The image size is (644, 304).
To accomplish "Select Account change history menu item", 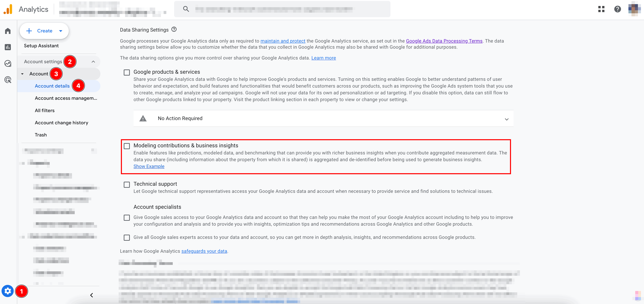I will [x=62, y=123].
